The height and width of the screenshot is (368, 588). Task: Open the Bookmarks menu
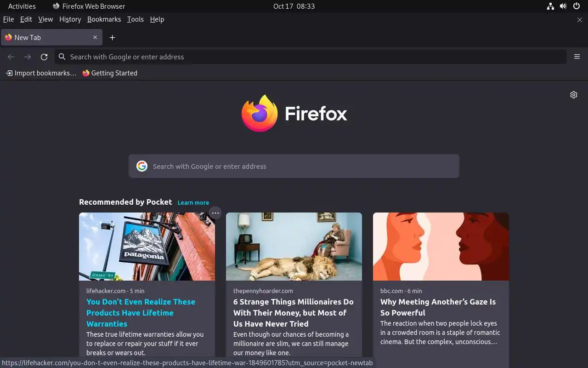click(x=104, y=19)
